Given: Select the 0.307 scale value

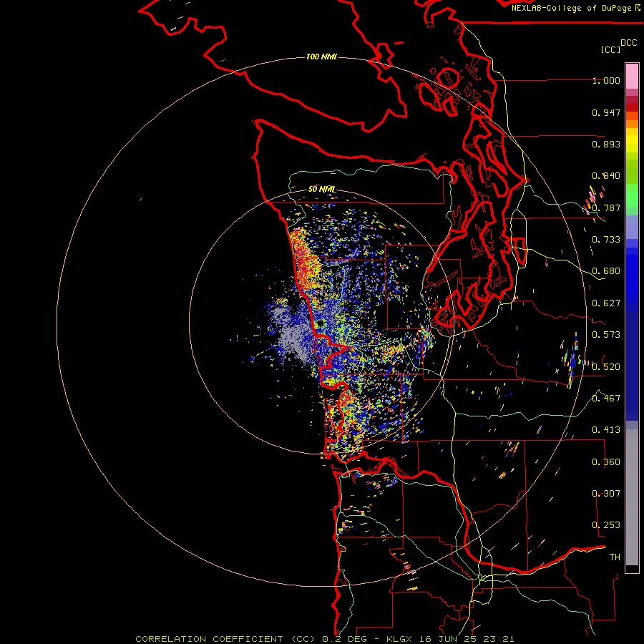Looking at the screenshot, I should pos(606,493).
